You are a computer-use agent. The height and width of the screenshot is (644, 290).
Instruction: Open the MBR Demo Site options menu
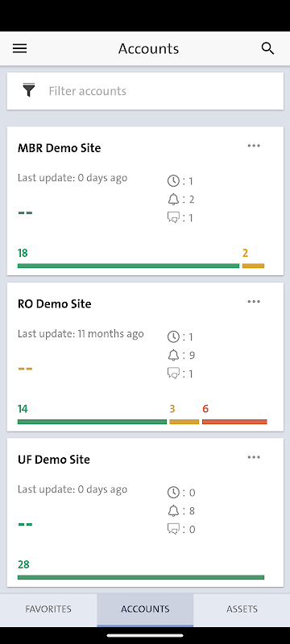[x=254, y=146]
